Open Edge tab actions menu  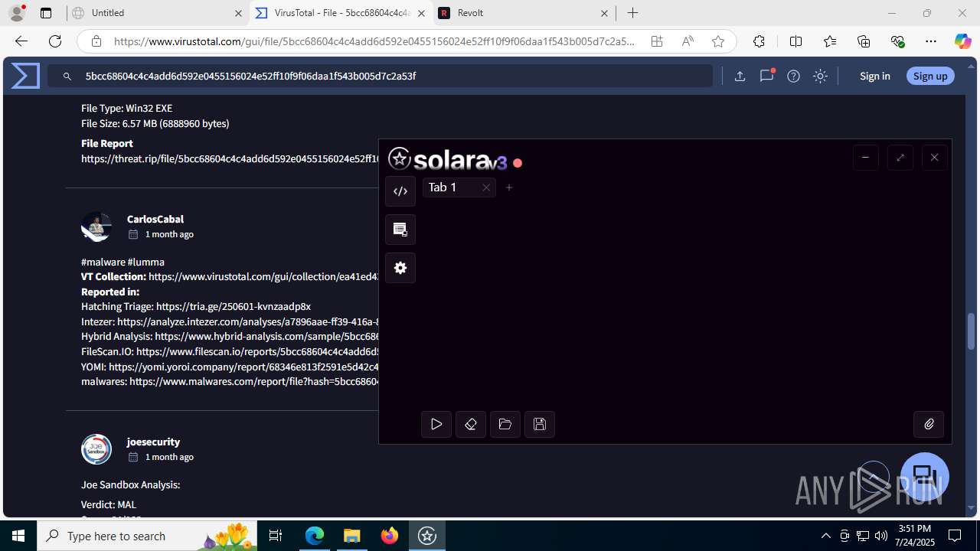(46, 13)
